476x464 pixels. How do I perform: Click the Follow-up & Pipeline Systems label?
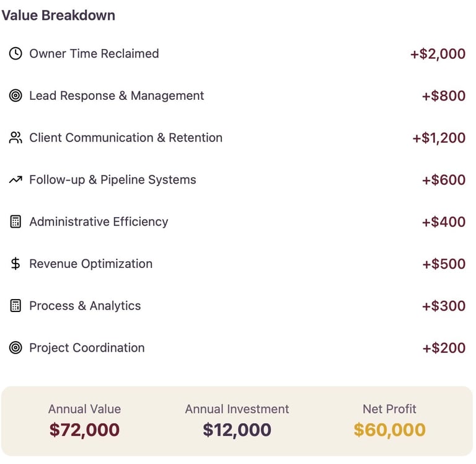click(113, 180)
